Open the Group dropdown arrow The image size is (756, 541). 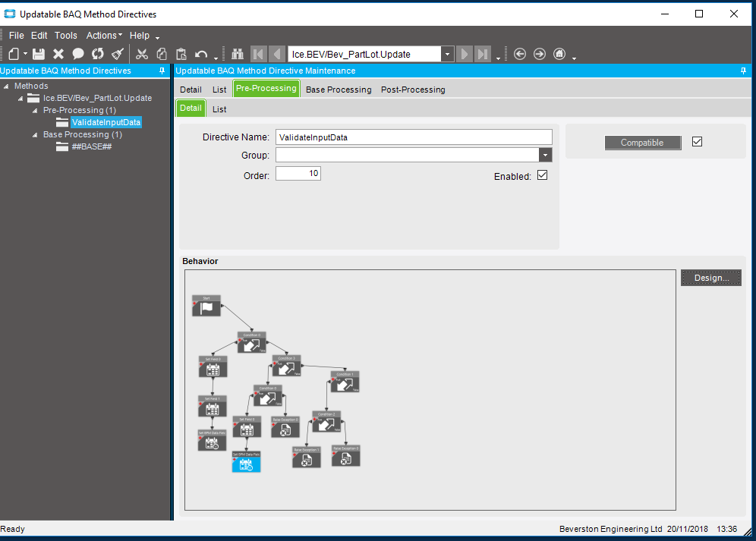pyautogui.click(x=545, y=155)
